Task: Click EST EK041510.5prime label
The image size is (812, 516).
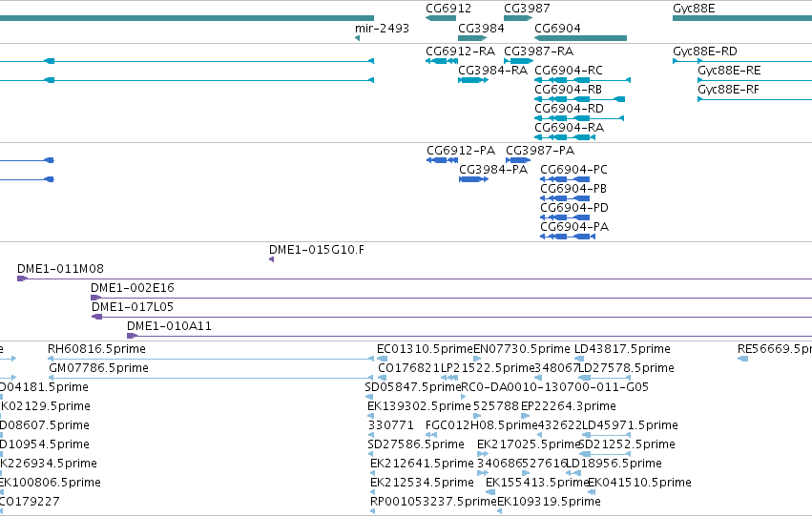Action: (640, 483)
